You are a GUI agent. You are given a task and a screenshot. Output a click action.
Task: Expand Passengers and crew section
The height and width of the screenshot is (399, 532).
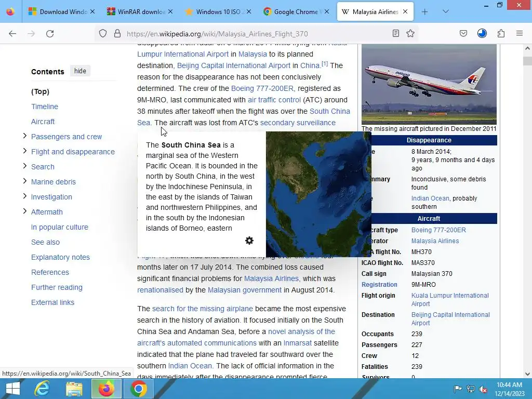coord(25,136)
